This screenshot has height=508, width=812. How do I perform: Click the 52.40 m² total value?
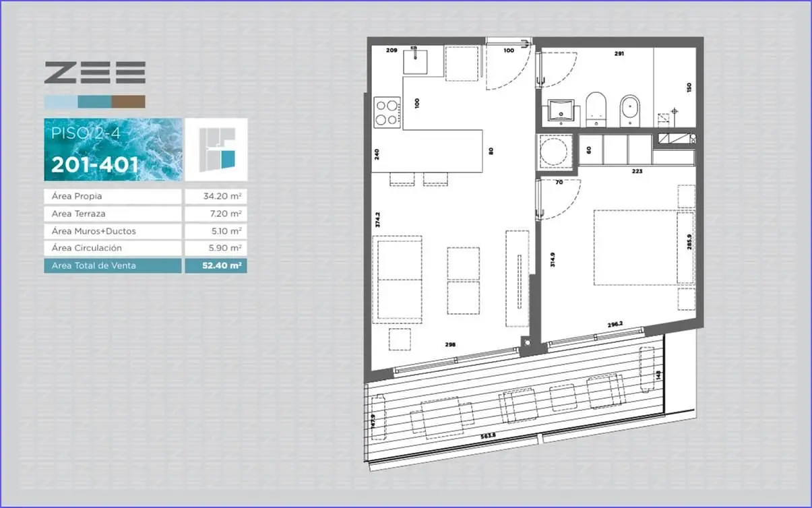pos(222,265)
